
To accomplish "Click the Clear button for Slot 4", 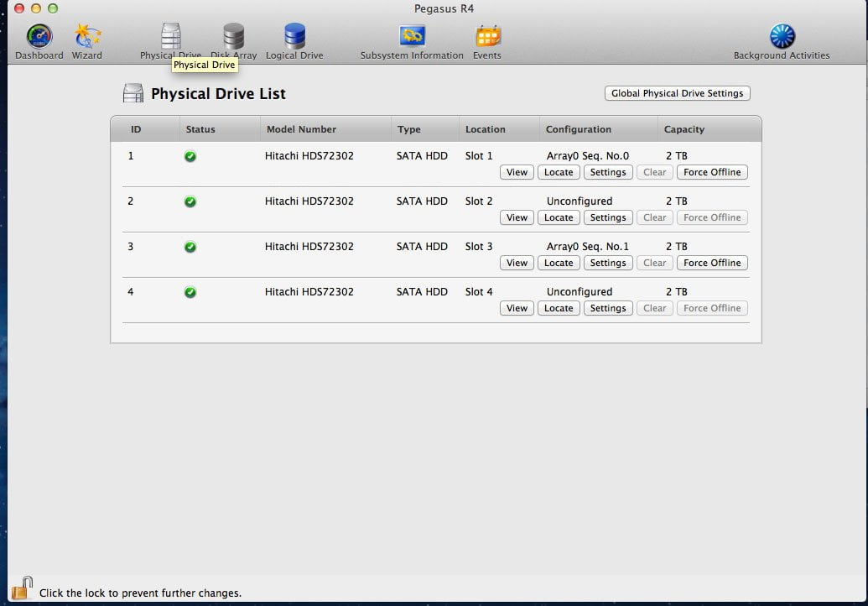I will [x=654, y=309].
